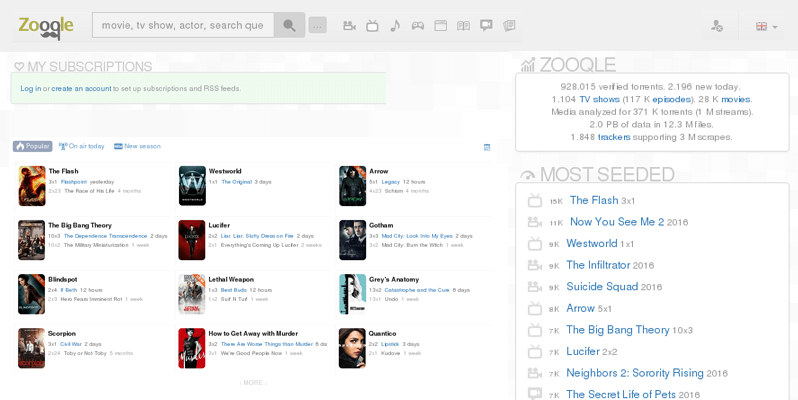This screenshot has height=400, width=798.
Task: Open the Flashpoint episode link
Action: (x=74, y=182)
